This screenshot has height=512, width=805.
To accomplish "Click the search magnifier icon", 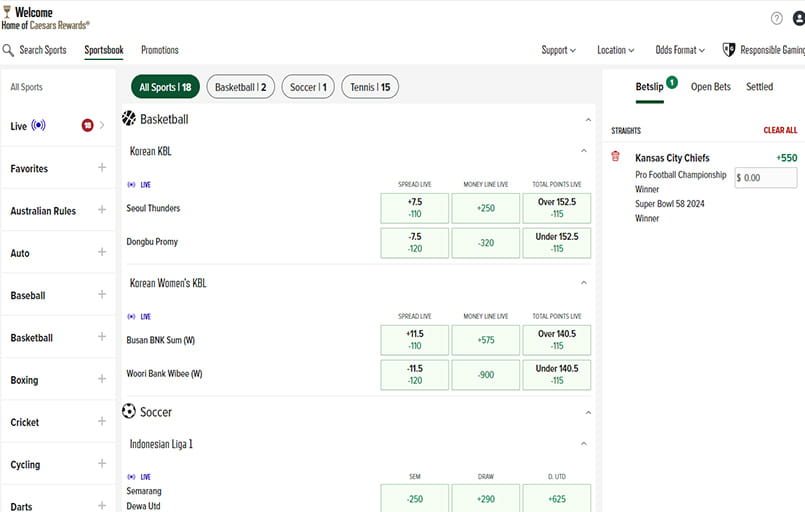I will (x=8, y=50).
